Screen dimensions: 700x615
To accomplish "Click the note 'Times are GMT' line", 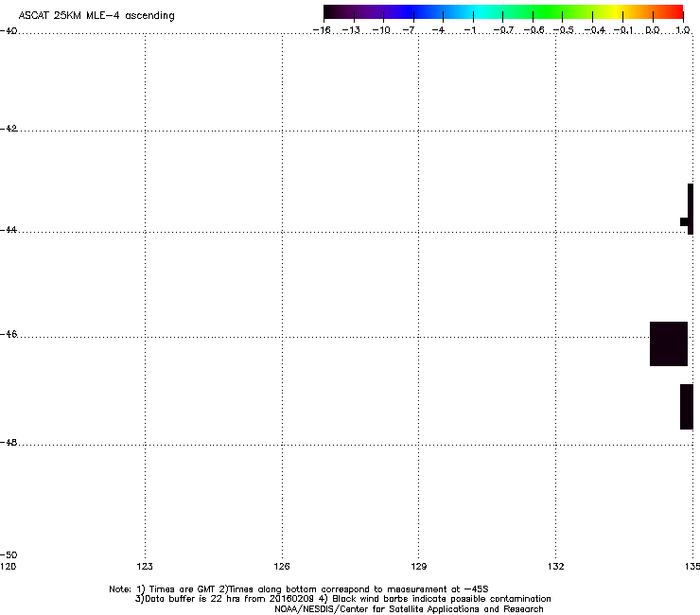I will pyautogui.click(x=299, y=589).
